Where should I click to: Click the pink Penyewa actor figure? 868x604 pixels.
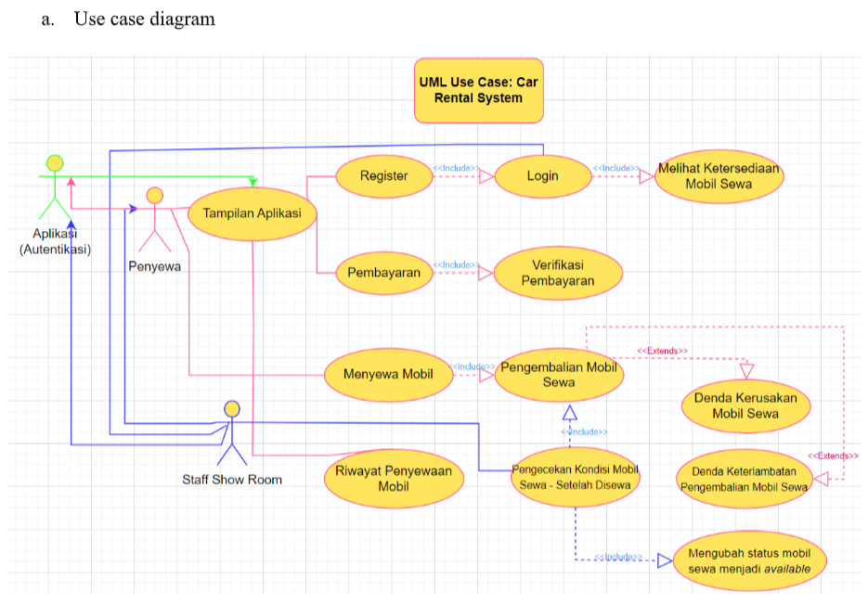pos(155,221)
